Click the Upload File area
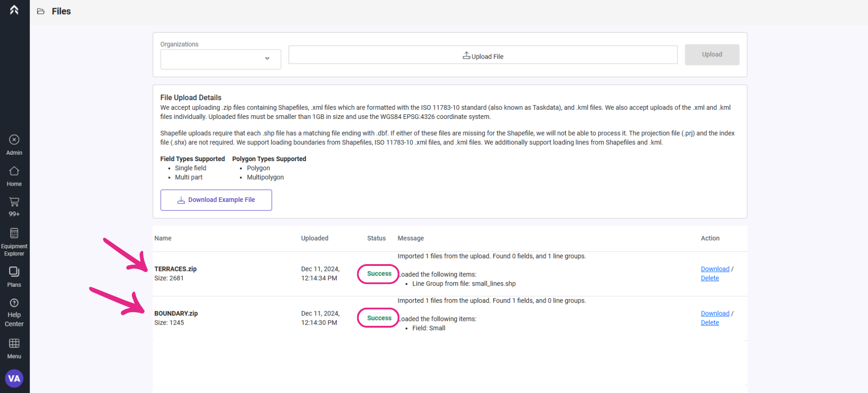This screenshot has width=868, height=393. click(483, 55)
